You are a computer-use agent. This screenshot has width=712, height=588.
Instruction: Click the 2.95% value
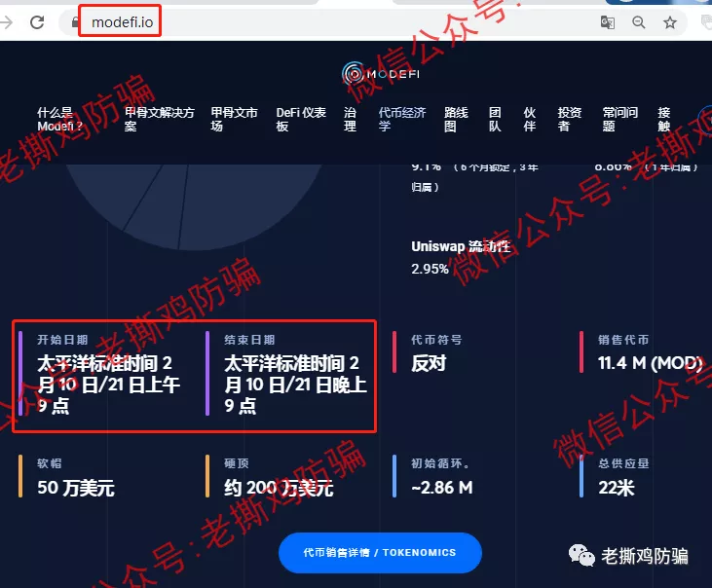pos(430,269)
